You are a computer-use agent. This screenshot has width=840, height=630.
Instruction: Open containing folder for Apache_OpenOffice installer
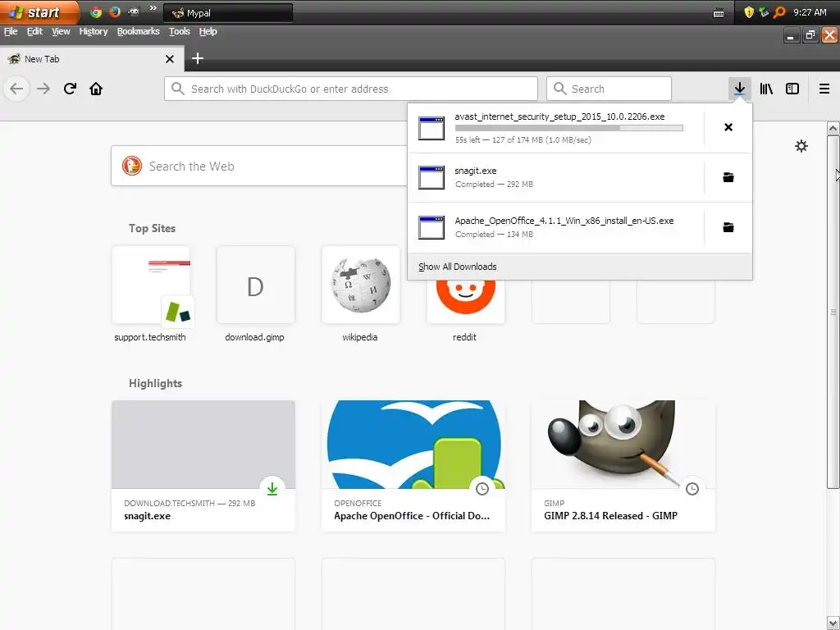coord(728,227)
